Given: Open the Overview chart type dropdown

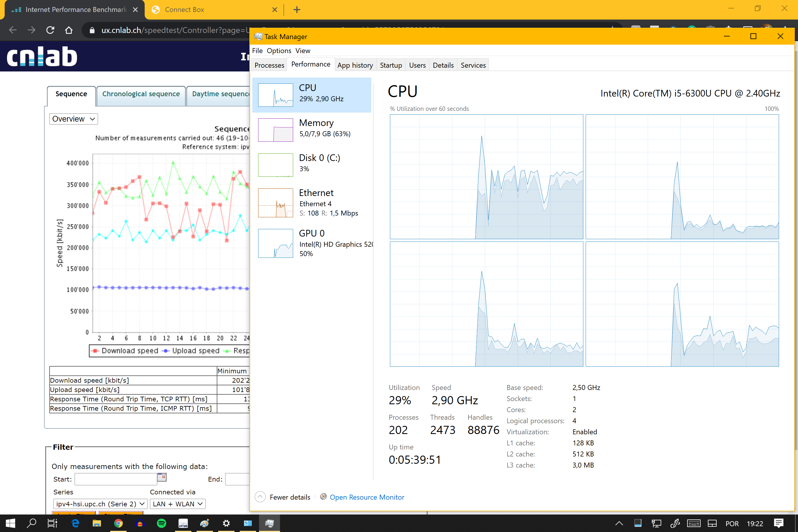Looking at the screenshot, I should (73, 119).
